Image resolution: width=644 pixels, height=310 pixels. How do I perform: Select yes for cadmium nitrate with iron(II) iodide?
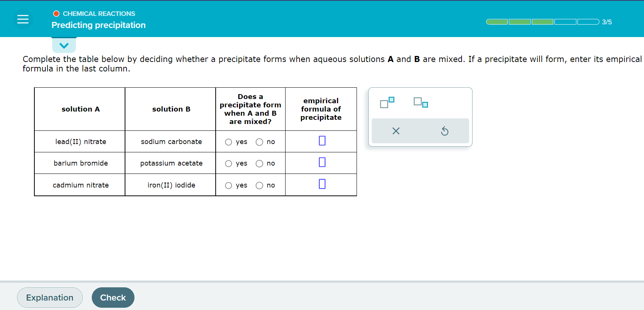pos(229,185)
